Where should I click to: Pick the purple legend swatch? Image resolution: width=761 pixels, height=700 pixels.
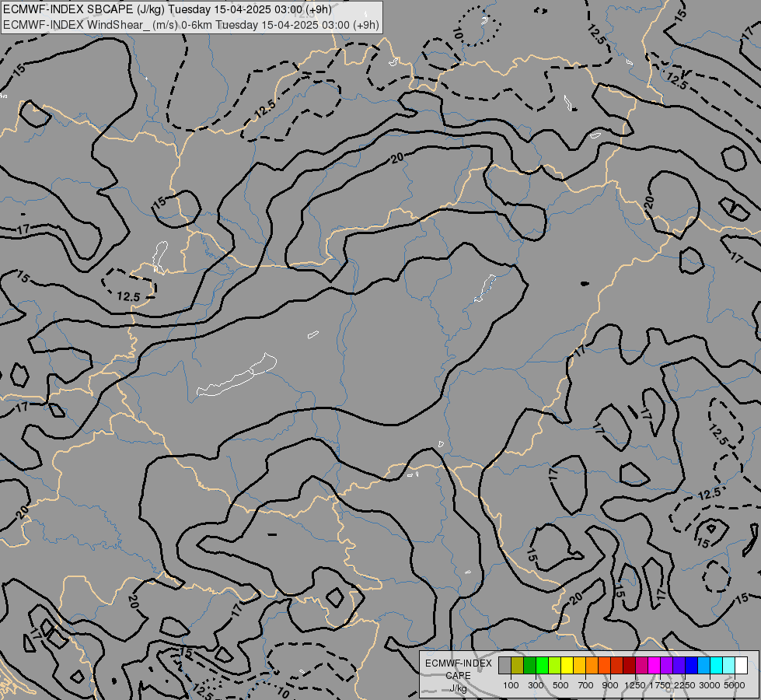click(667, 666)
